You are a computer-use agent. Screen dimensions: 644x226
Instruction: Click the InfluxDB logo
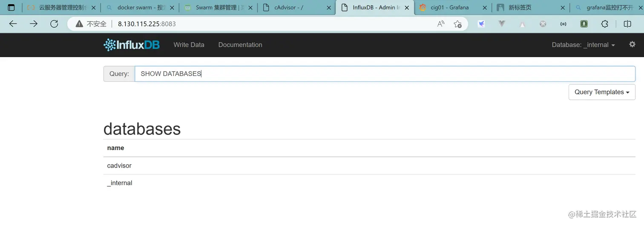[x=132, y=45]
